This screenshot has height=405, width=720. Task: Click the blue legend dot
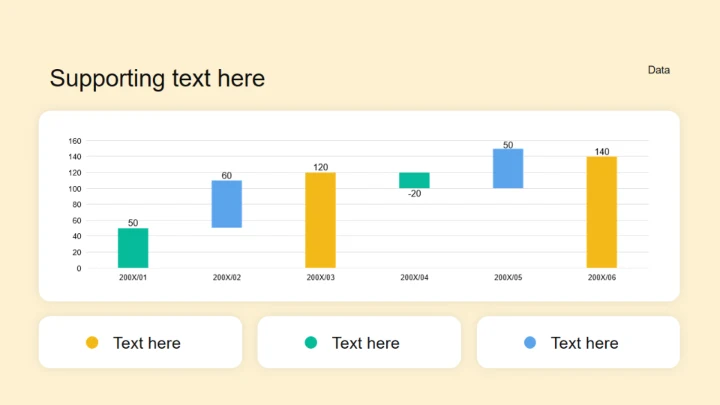530,343
